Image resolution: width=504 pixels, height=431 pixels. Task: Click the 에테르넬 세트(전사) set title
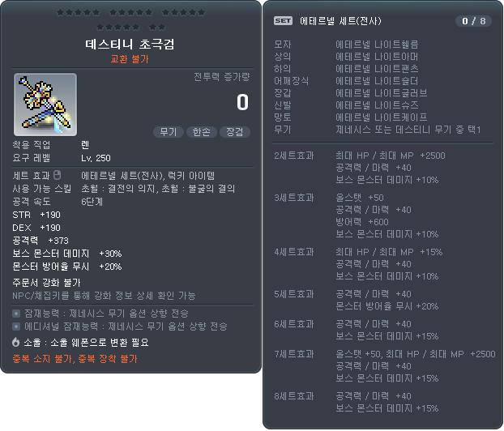340,21
